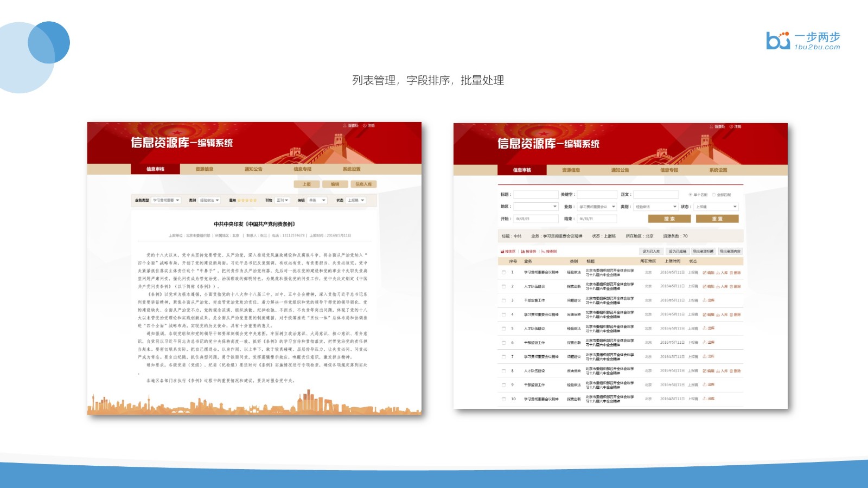868x488 pixels.
Task: Click the 搜索 search button
Action: [669, 219]
